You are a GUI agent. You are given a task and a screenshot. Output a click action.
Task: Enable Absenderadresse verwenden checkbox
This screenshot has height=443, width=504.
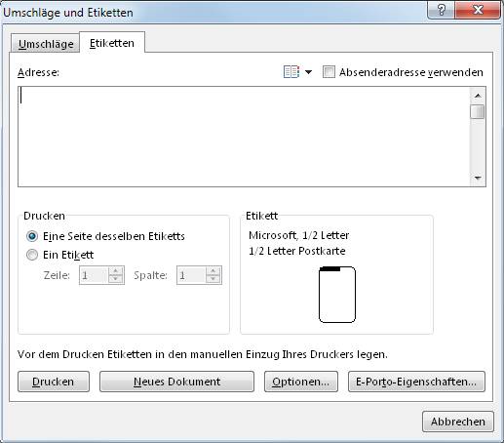click(329, 72)
